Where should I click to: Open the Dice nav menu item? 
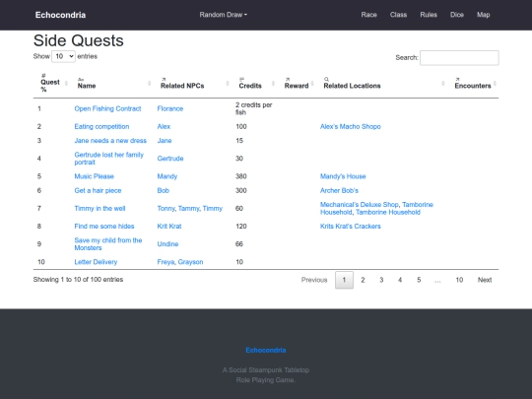tap(457, 15)
